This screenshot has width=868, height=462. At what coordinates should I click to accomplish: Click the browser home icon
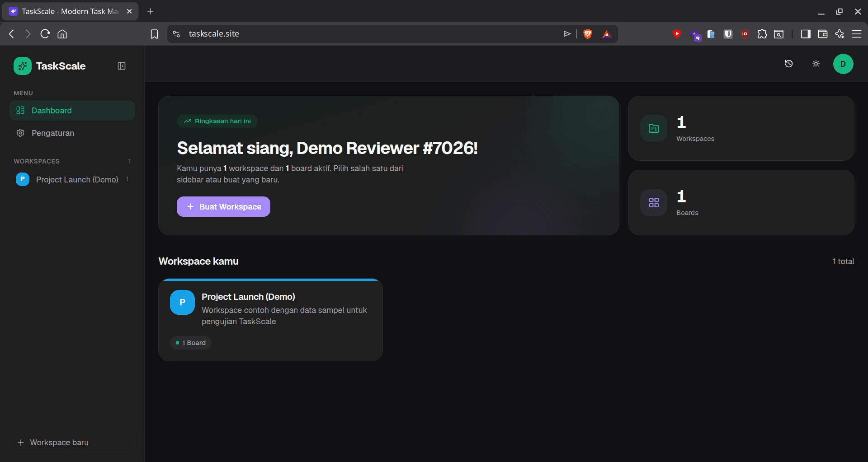(62, 34)
